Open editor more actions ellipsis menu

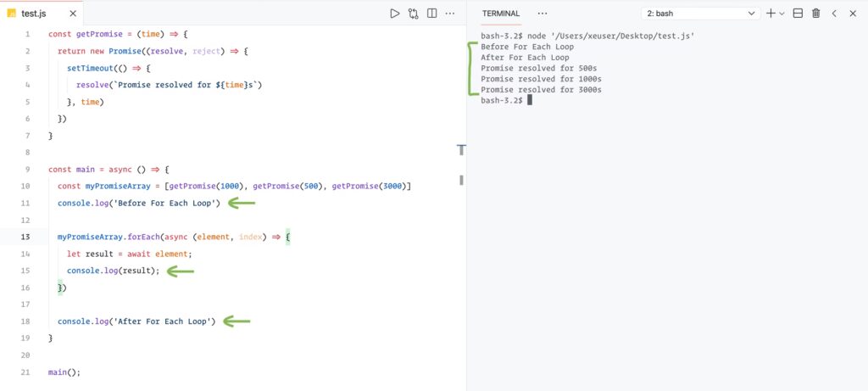[x=452, y=14]
